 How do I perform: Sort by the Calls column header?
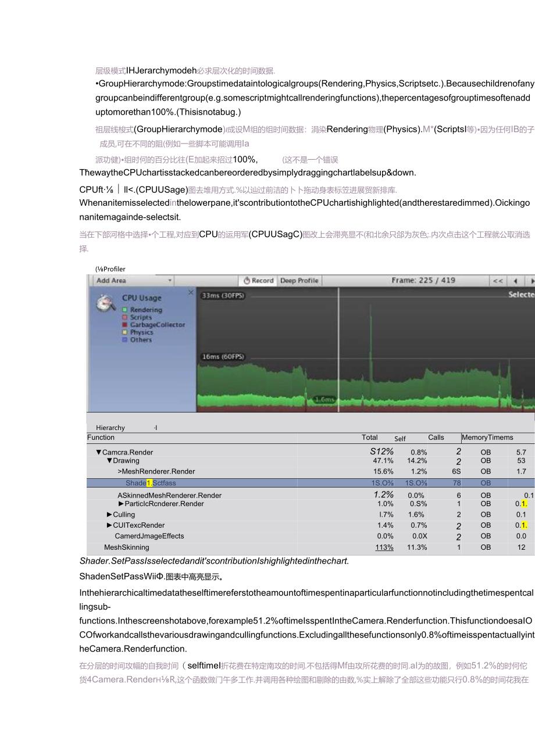pos(436,438)
